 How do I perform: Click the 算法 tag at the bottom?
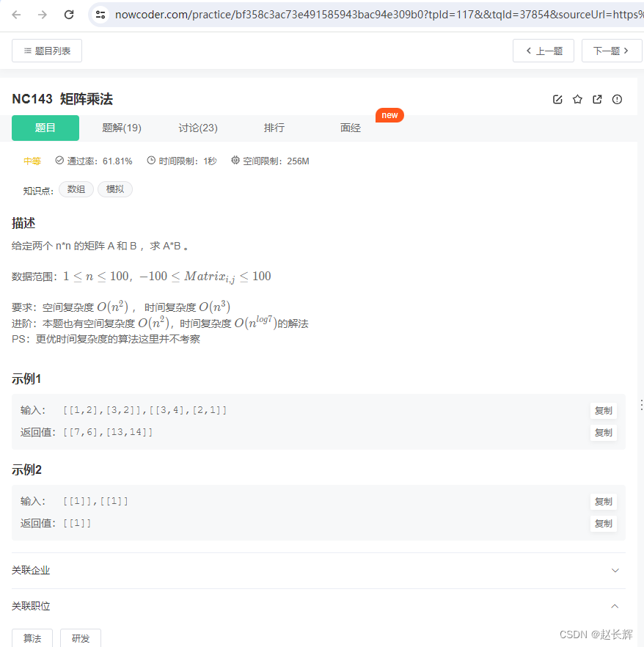point(32,638)
